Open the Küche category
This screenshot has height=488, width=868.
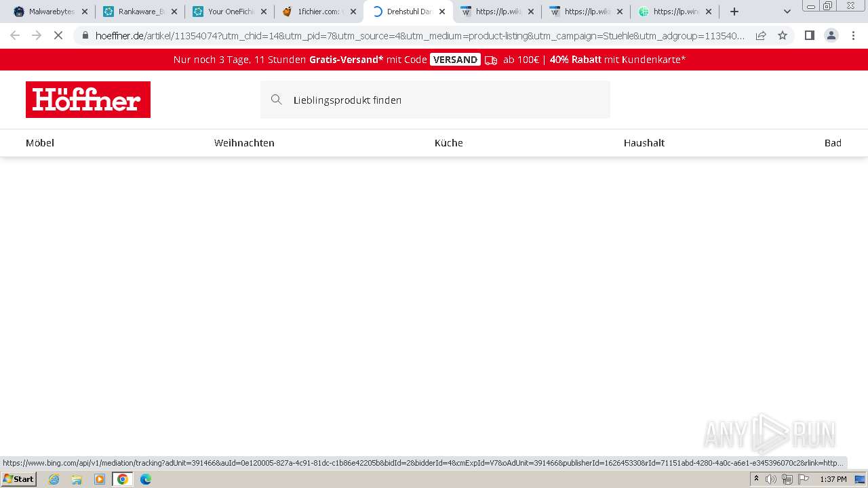point(449,143)
